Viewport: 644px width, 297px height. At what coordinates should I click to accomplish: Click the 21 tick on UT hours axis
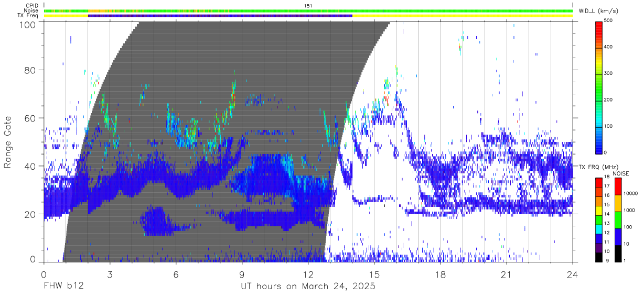[x=506, y=274]
